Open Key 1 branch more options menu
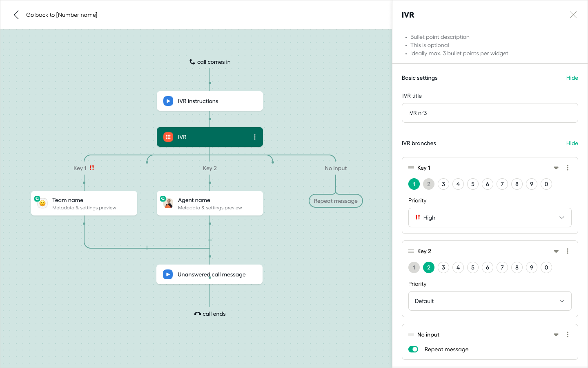The image size is (588, 368). coord(567,168)
